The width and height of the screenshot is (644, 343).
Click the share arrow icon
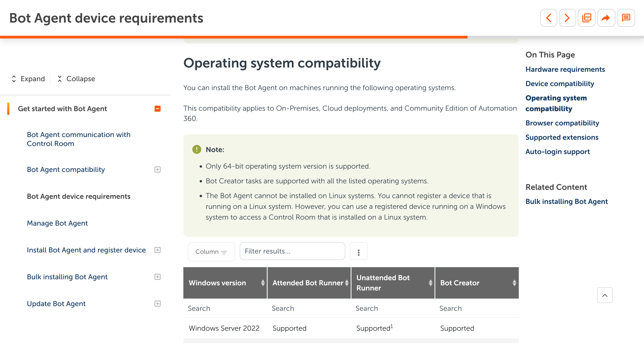pyautogui.click(x=606, y=18)
